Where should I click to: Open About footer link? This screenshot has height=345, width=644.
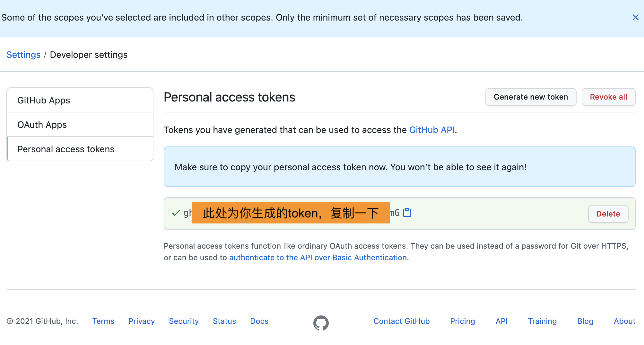point(624,321)
